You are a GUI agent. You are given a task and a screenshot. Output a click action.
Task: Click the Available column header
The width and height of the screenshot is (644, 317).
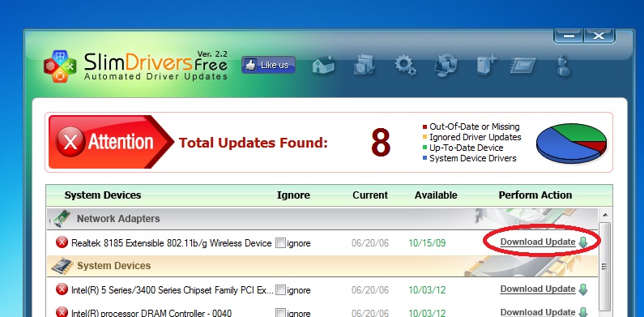[436, 195]
